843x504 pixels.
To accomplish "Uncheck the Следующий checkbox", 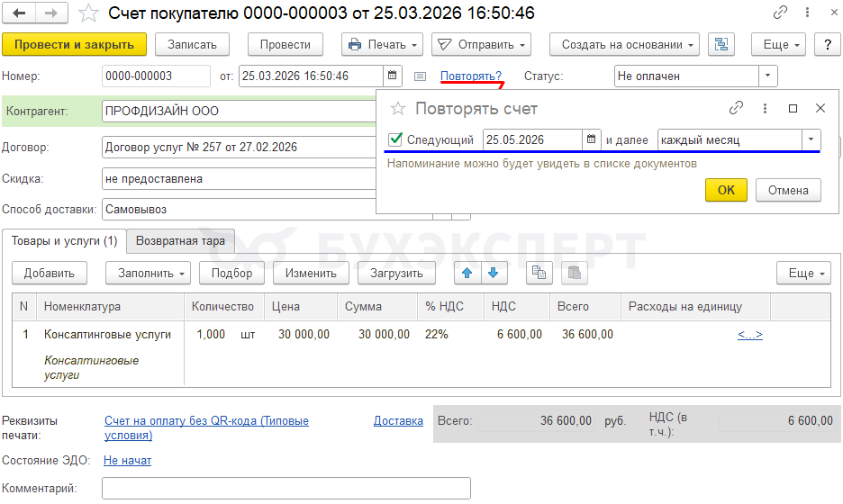I will tap(394, 139).
